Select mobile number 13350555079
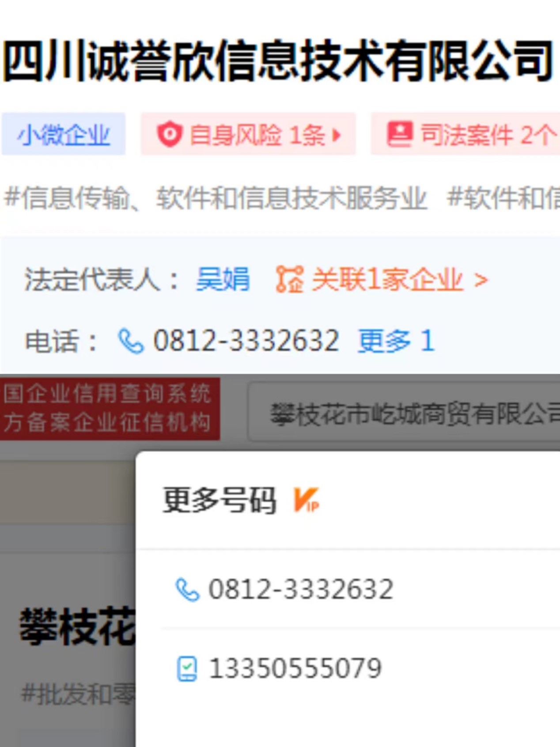The height and width of the screenshot is (747, 560). point(295,668)
